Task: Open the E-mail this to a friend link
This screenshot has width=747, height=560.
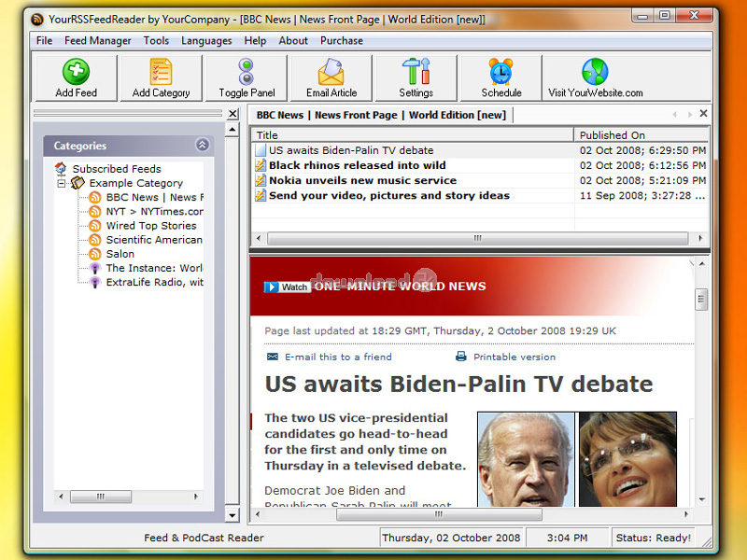Action: (338, 357)
